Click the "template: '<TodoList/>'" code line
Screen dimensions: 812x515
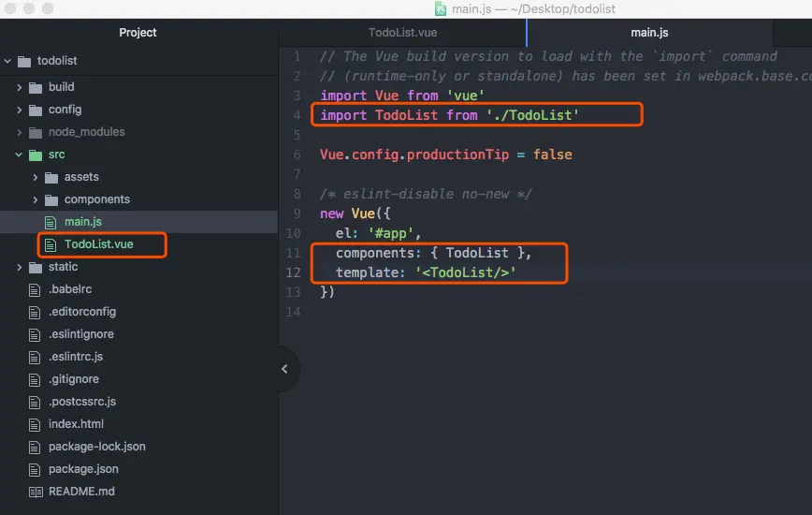426,273
